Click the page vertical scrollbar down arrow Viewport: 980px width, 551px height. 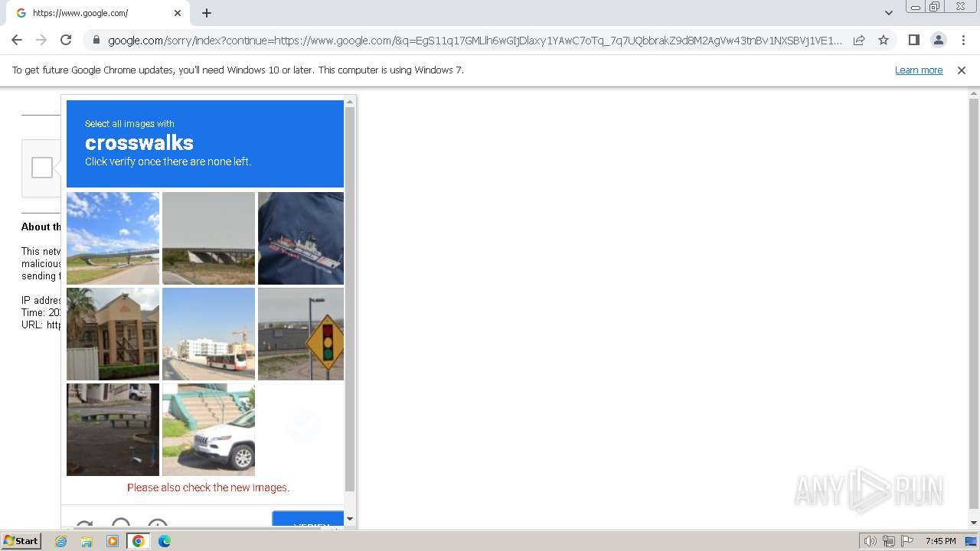click(974, 523)
